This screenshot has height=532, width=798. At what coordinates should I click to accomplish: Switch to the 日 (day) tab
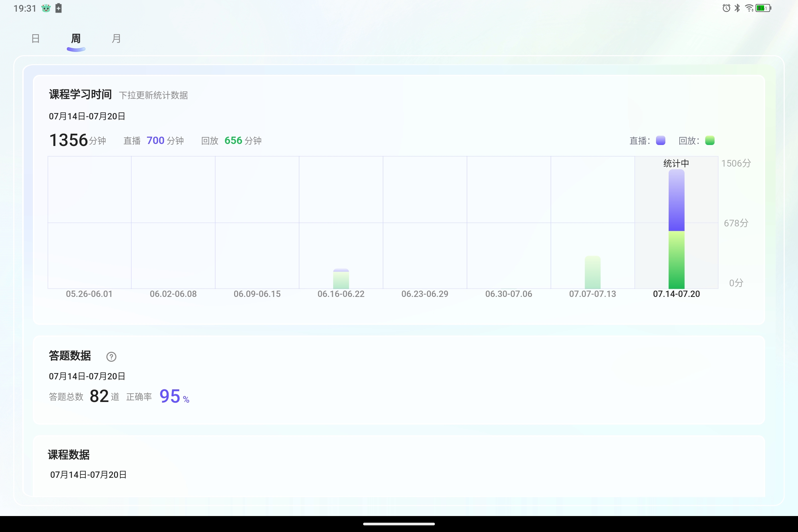coord(36,38)
